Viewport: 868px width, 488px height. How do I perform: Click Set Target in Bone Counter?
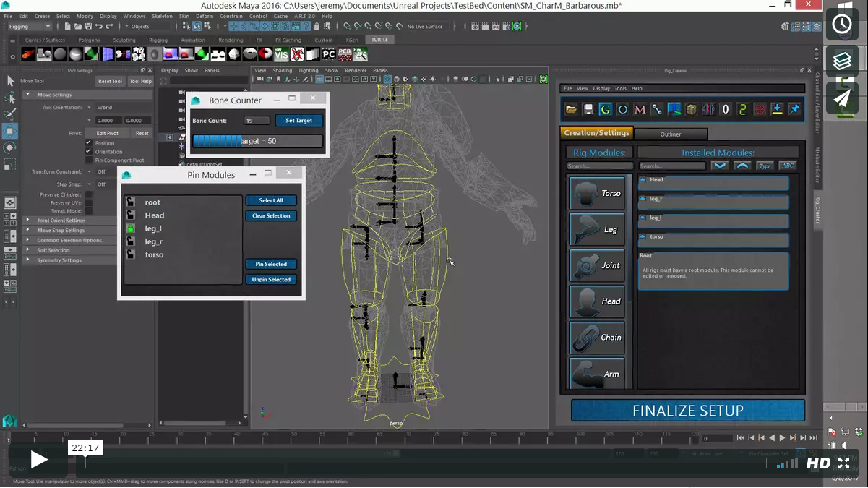(298, 121)
